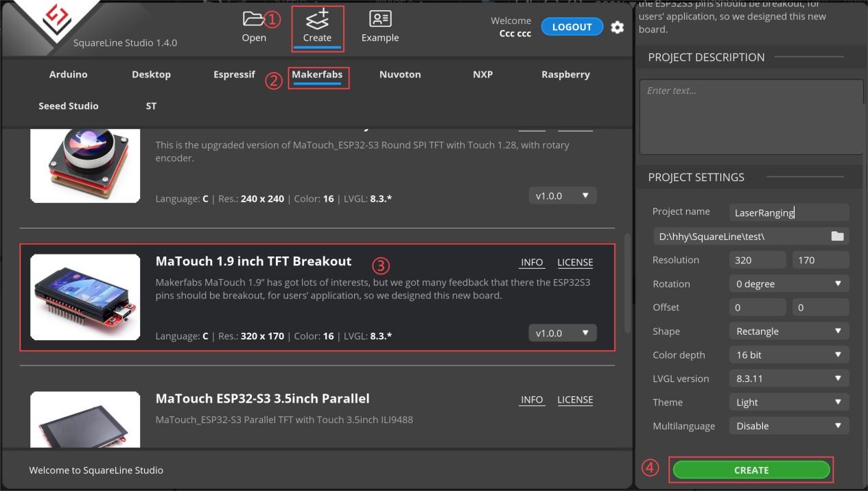Open the Color depth dropdown
This screenshot has width=868, height=491.
click(x=789, y=355)
